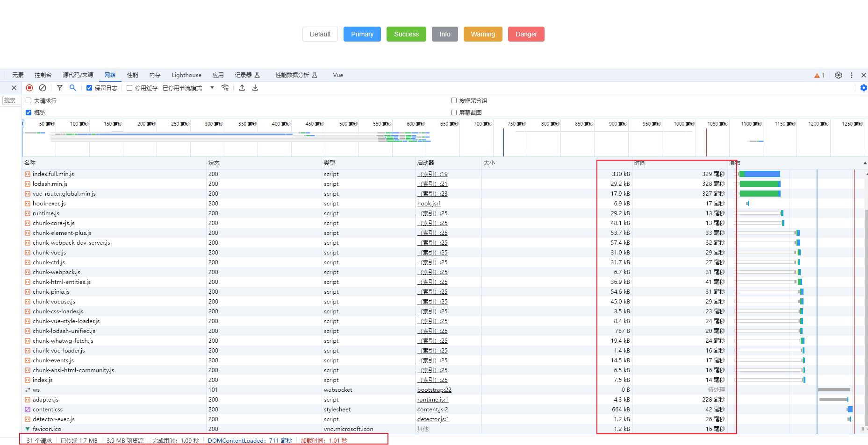
Task: Click the orange Warning button
Action: 483,34
